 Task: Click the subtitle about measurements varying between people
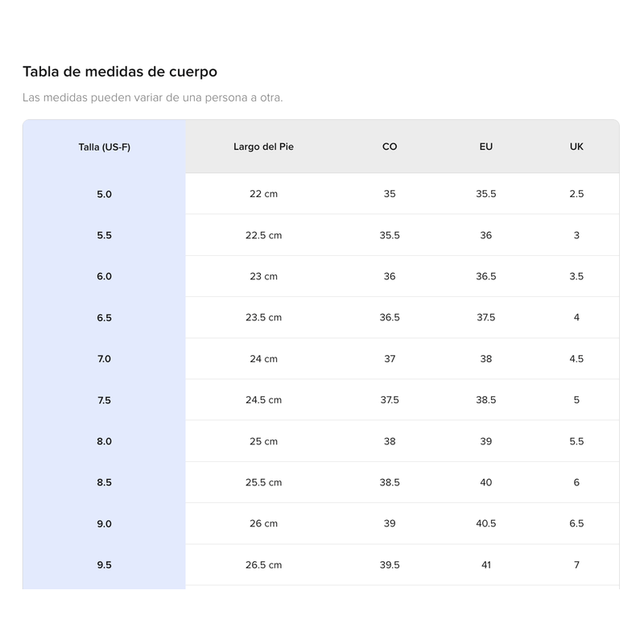point(153,98)
